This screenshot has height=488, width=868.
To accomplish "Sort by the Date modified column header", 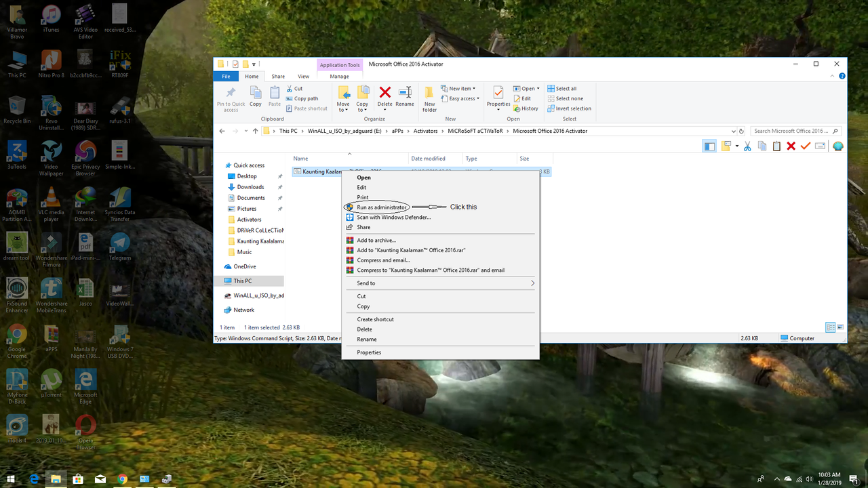I will (x=435, y=159).
